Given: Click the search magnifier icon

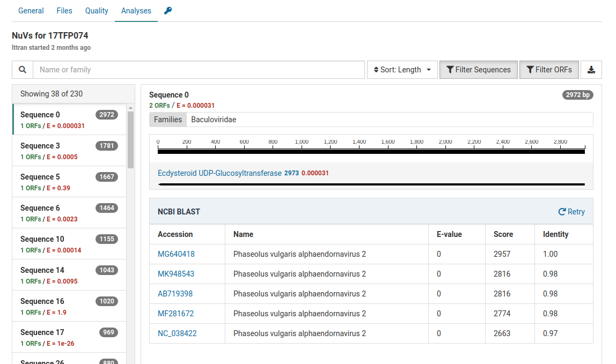Looking at the screenshot, I should click(x=23, y=70).
